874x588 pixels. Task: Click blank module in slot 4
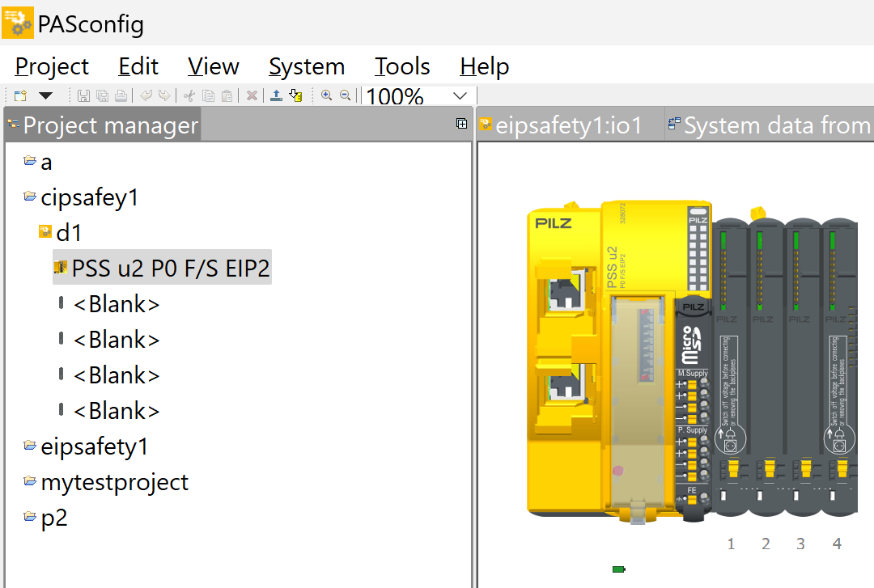tap(838, 368)
